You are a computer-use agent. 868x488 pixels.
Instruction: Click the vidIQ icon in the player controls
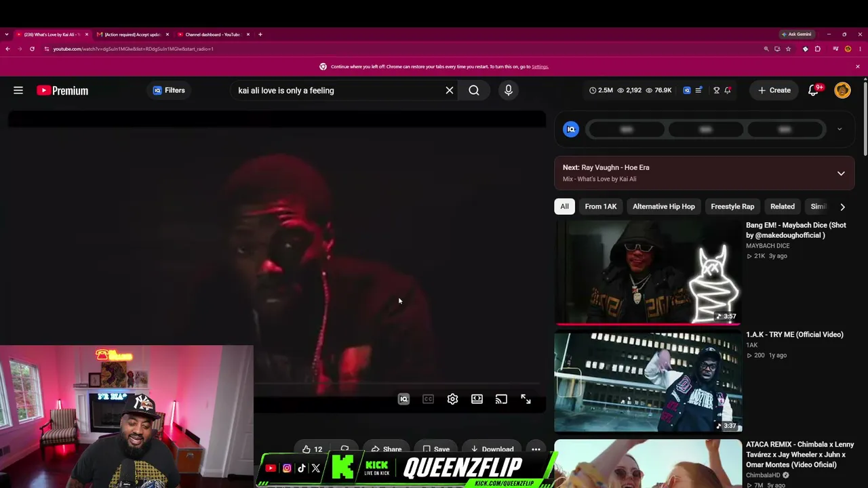tap(403, 399)
